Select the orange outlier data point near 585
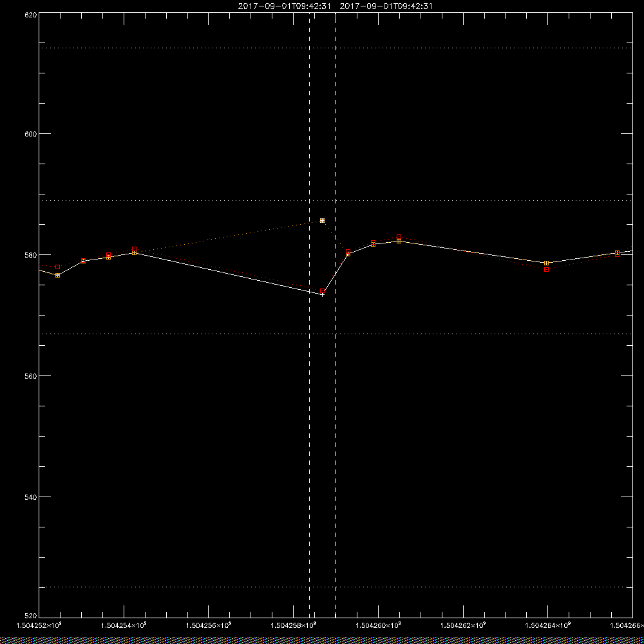644x644 pixels. coord(323,220)
